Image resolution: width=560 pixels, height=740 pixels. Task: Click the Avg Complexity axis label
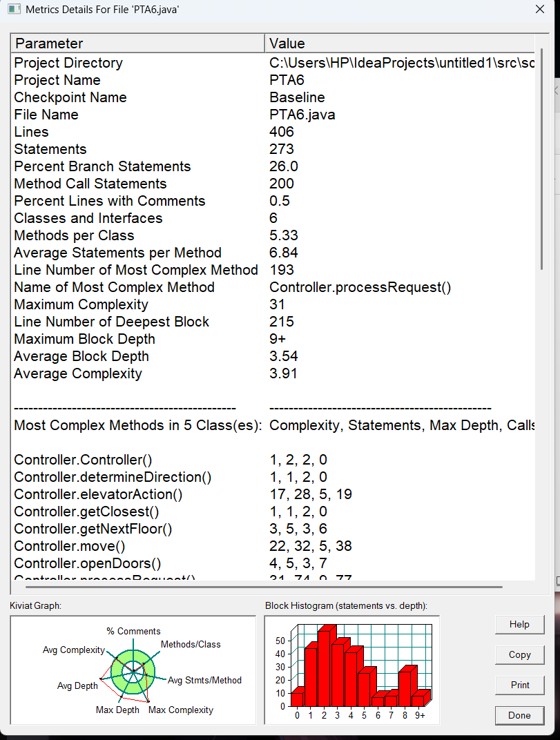click(x=74, y=650)
